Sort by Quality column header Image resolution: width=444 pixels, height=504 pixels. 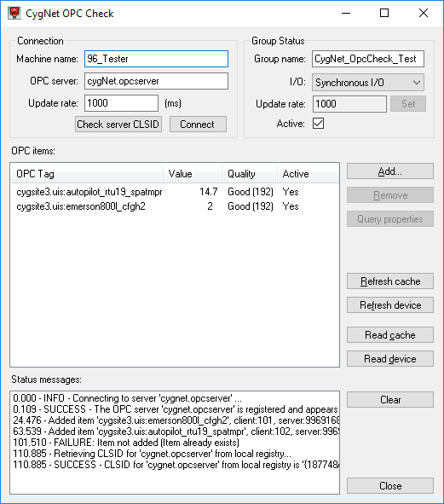click(250, 174)
